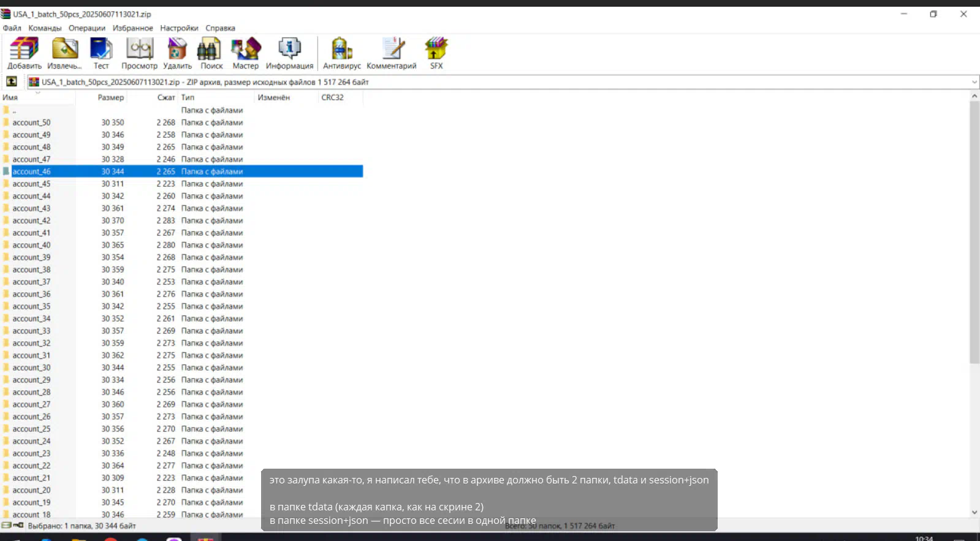The height and width of the screenshot is (541, 980).
Task: Open the Команды menu
Action: (x=45, y=28)
